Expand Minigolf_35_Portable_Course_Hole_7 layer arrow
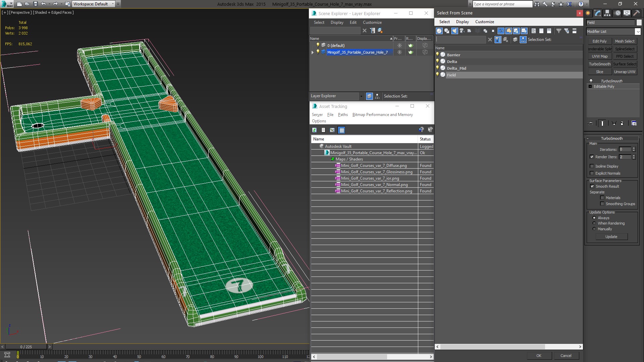 click(313, 52)
